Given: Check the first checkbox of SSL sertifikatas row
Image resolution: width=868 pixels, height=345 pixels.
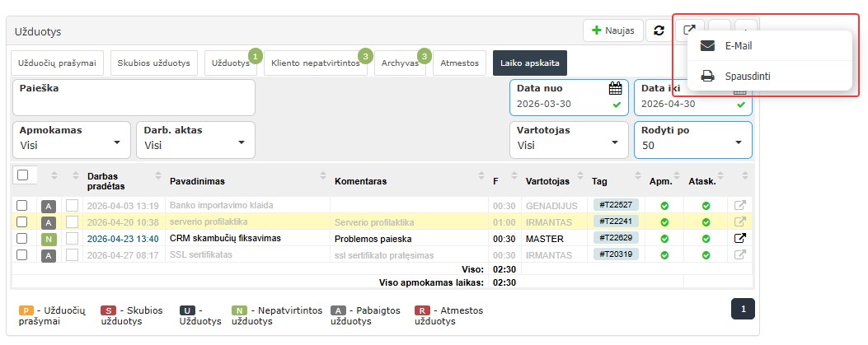Looking at the screenshot, I should point(21,255).
